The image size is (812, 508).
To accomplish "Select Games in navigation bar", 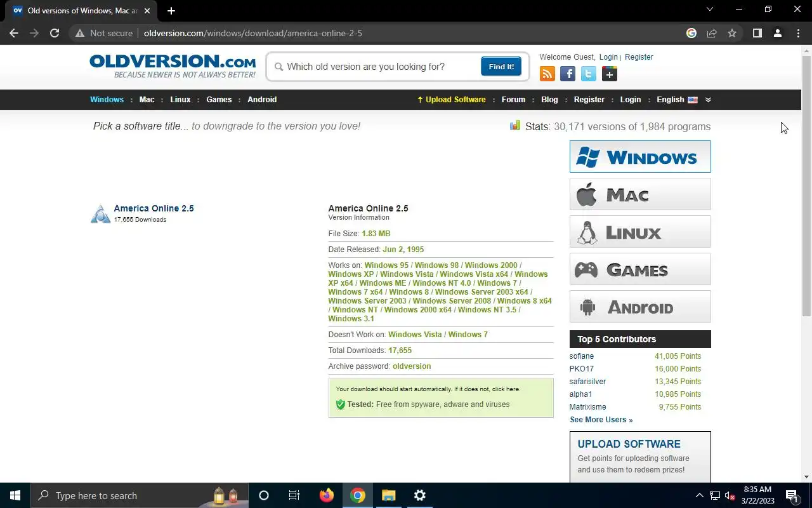I will click(219, 100).
